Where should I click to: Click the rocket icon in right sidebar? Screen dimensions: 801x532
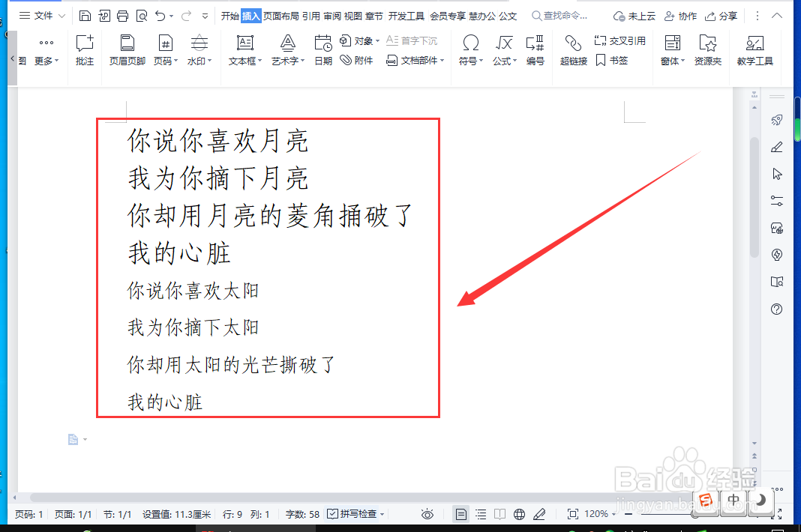pyautogui.click(x=777, y=120)
